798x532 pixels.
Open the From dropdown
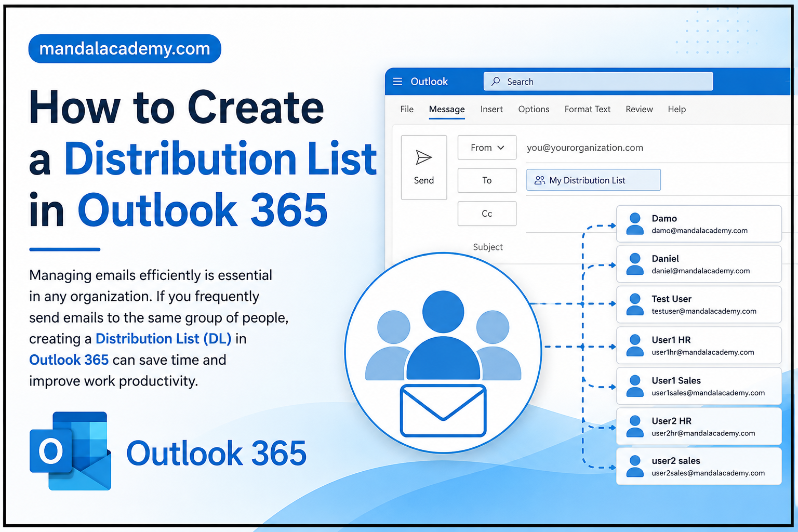click(x=487, y=148)
